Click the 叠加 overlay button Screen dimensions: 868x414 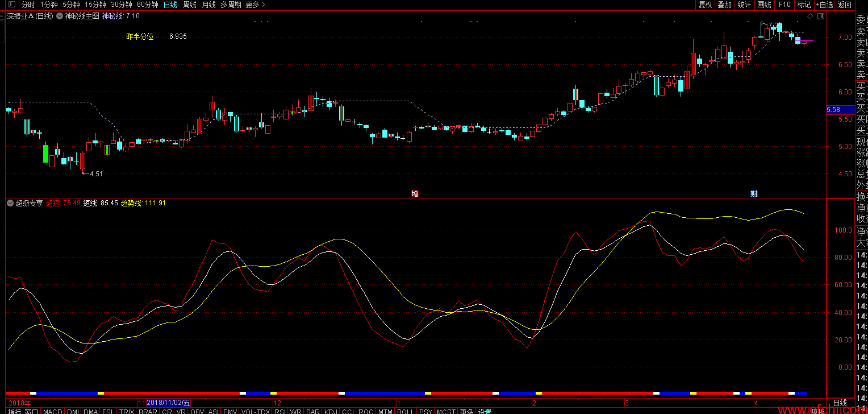pyautogui.click(x=724, y=5)
